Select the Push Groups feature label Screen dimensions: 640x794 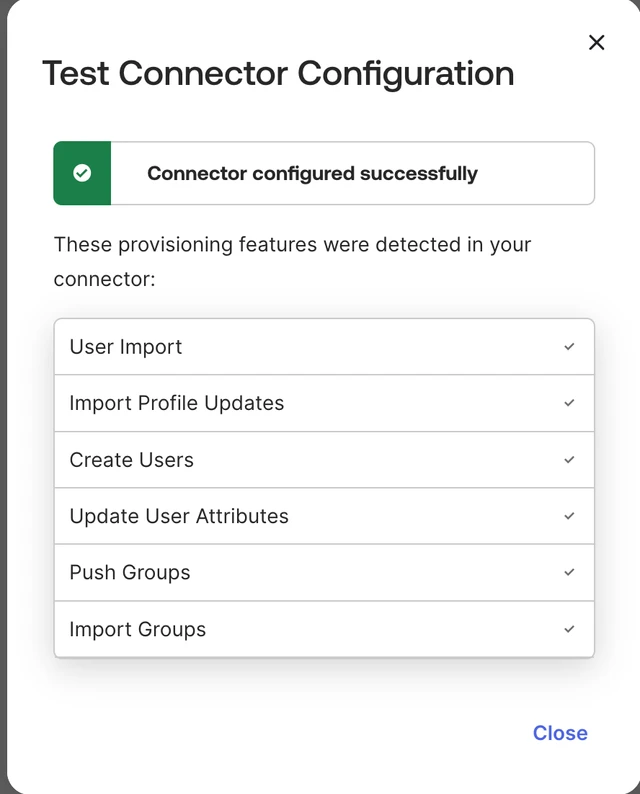pos(130,572)
